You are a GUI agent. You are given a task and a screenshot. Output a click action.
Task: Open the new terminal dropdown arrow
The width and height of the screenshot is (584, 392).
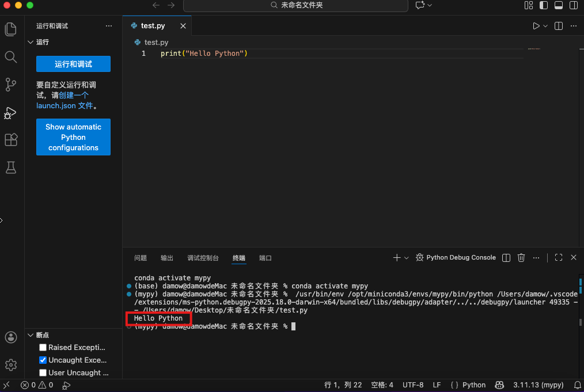coord(407,258)
